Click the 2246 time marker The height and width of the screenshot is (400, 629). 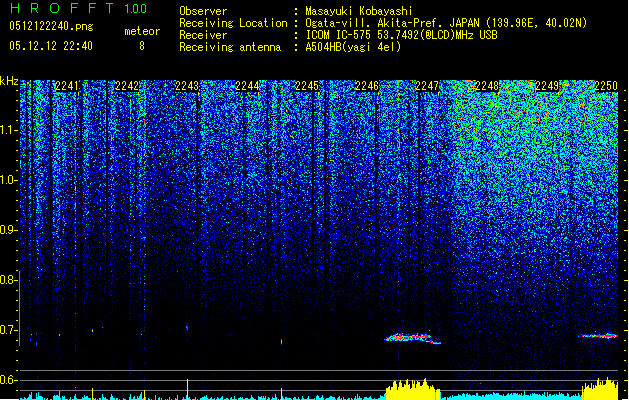coord(367,86)
